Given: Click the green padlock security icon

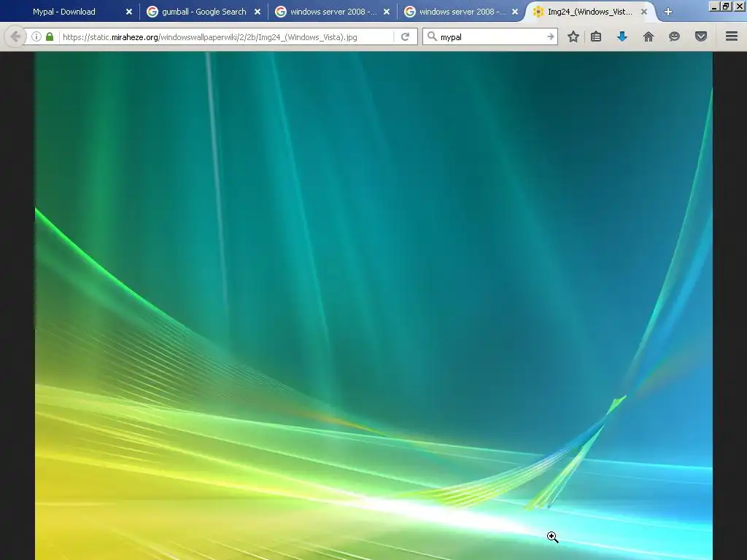Looking at the screenshot, I should [x=50, y=36].
